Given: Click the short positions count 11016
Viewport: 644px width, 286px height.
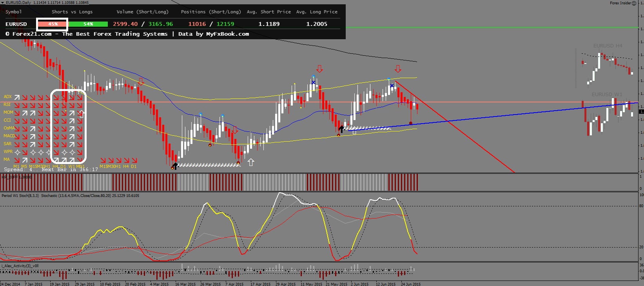Looking at the screenshot, I should 197,24.
